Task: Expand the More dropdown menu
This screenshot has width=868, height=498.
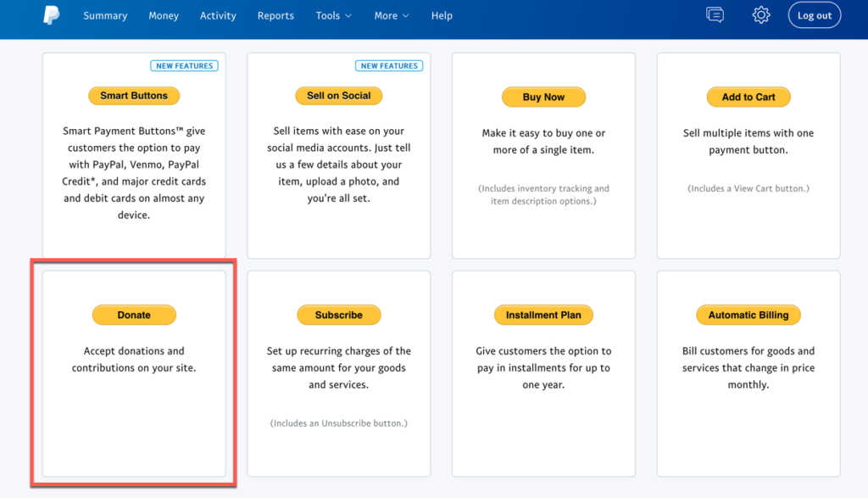Action: coord(392,15)
